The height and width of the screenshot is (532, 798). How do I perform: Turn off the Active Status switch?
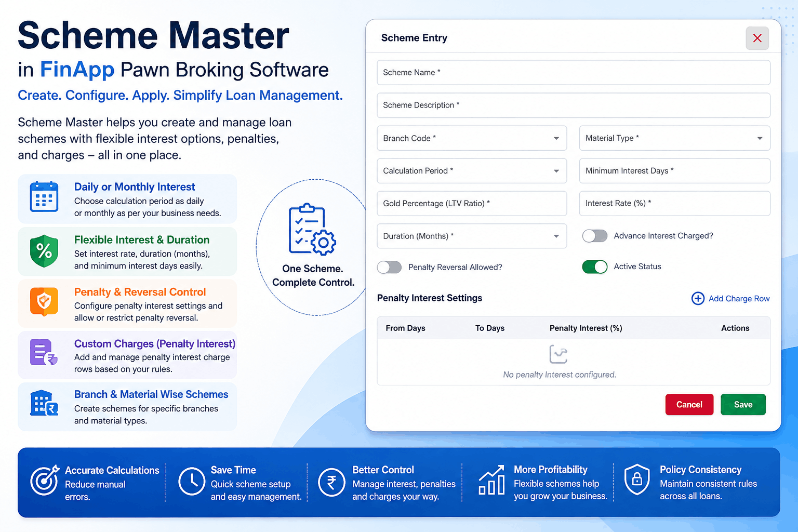[x=595, y=267]
